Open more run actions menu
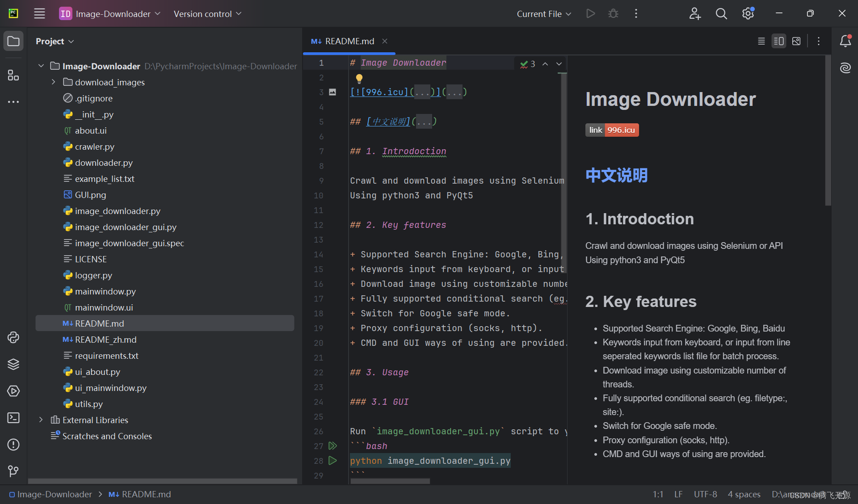The width and height of the screenshot is (858, 504). (x=636, y=13)
